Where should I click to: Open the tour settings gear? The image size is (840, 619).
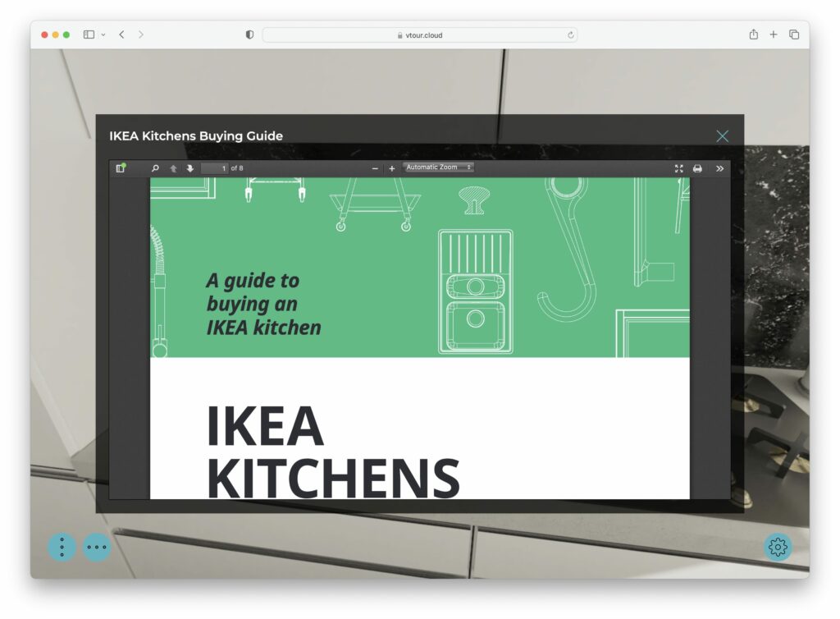click(x=778, y=547)
